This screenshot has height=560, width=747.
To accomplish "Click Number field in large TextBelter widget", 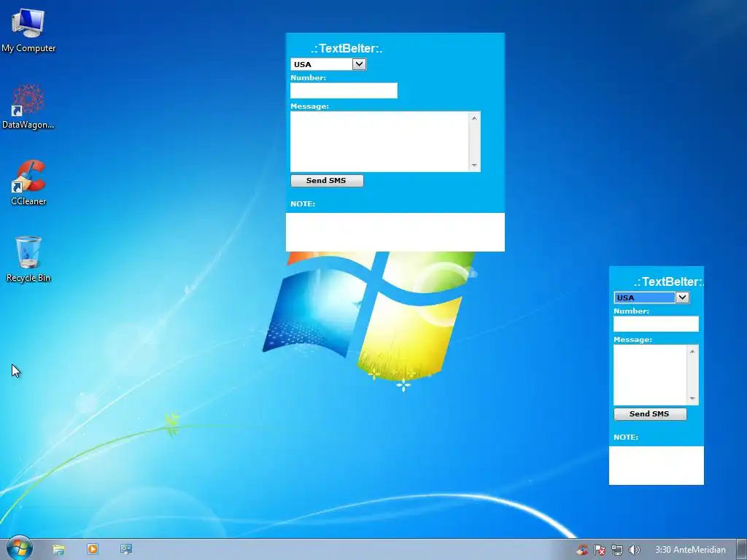I will pos(344,90).
